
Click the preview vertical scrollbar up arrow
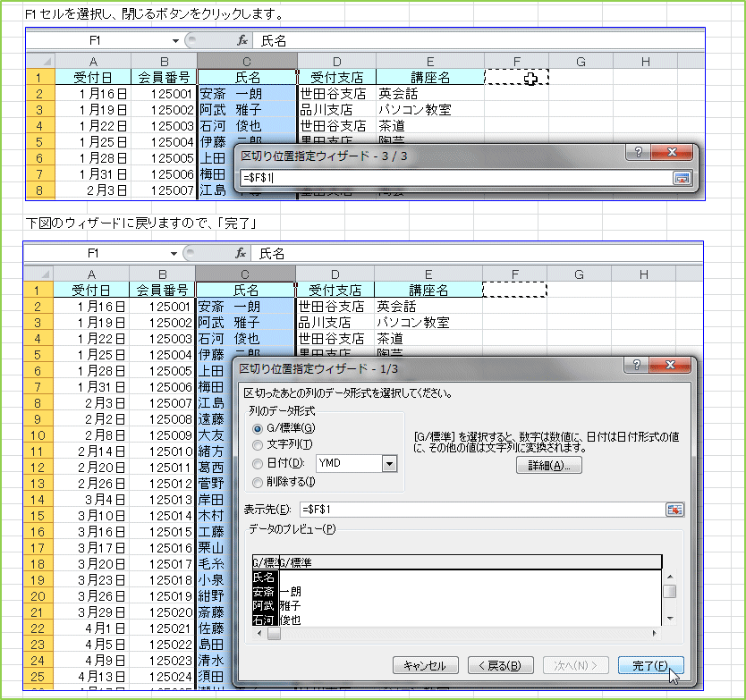[x=670, y=577]
